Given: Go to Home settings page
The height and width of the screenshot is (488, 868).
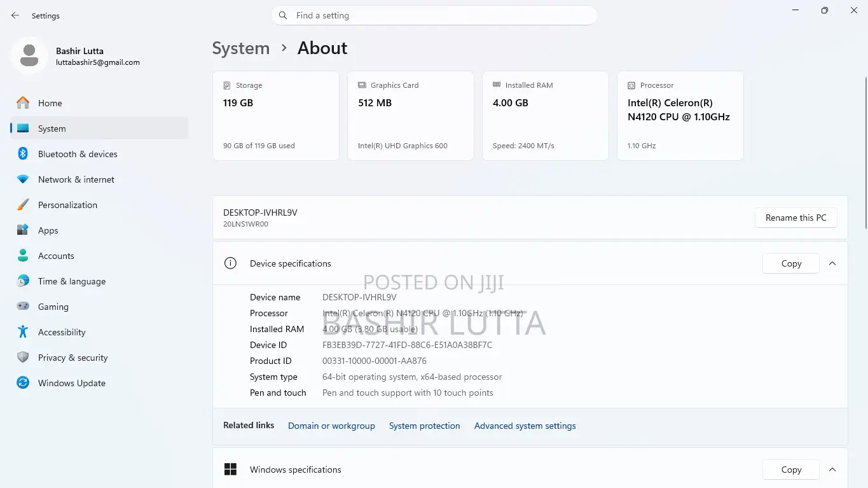Looking at the screenshot, I should click(99, 103).
